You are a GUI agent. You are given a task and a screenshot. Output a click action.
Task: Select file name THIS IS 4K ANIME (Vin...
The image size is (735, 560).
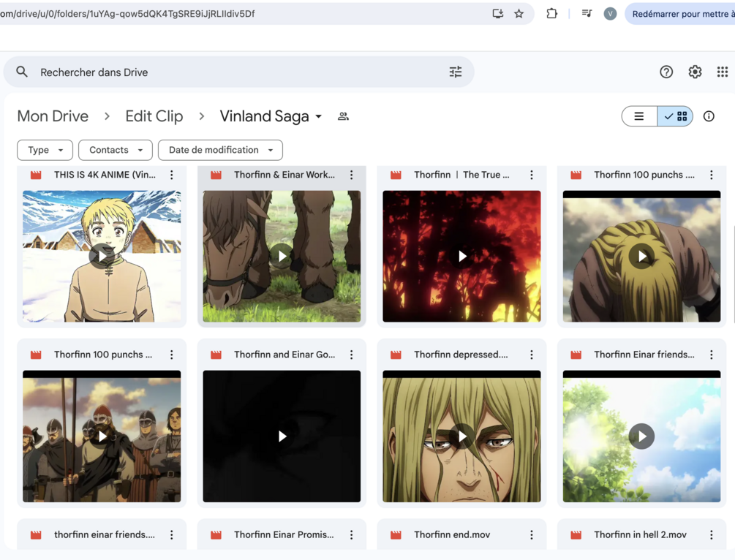105,175
